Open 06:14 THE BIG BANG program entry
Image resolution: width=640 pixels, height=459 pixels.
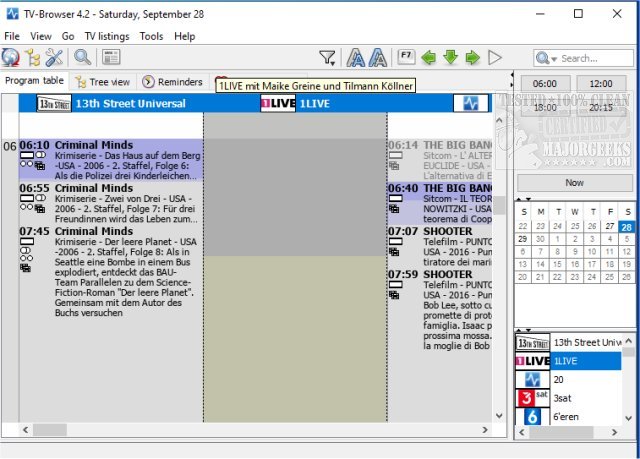click(440, 160)
